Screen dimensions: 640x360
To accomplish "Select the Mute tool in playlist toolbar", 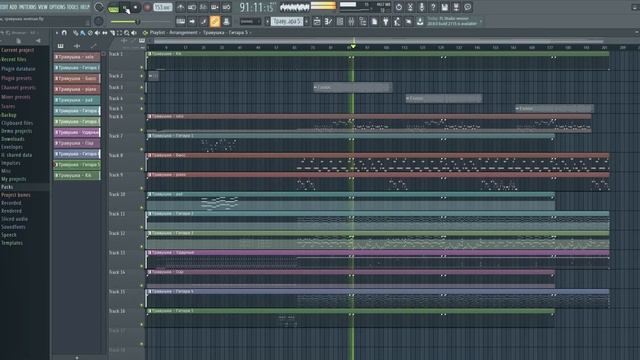I will click(97, 33).
